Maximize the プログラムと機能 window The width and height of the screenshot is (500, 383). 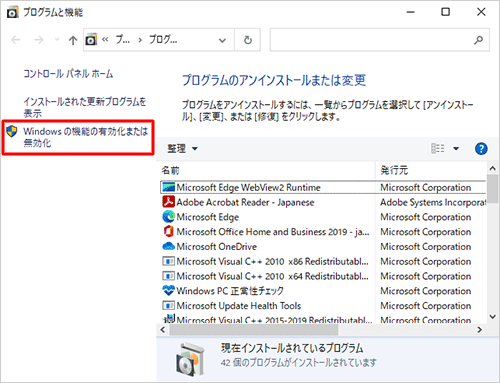445,12
